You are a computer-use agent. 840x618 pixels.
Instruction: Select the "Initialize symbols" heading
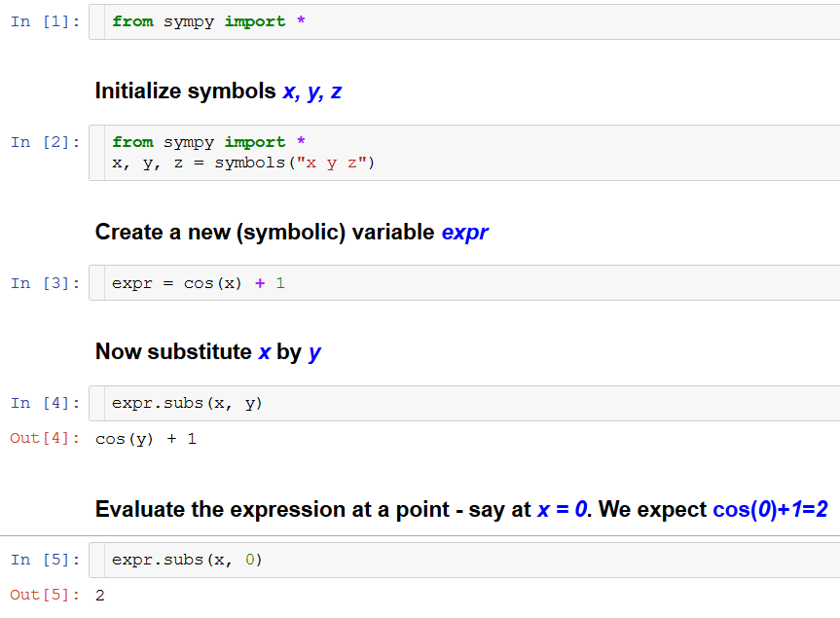(x=185, y=91)
